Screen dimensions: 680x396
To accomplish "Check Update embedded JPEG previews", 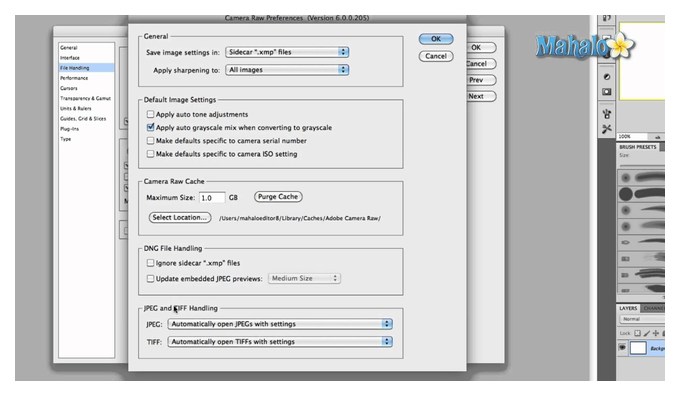I will tap(150, 278).
